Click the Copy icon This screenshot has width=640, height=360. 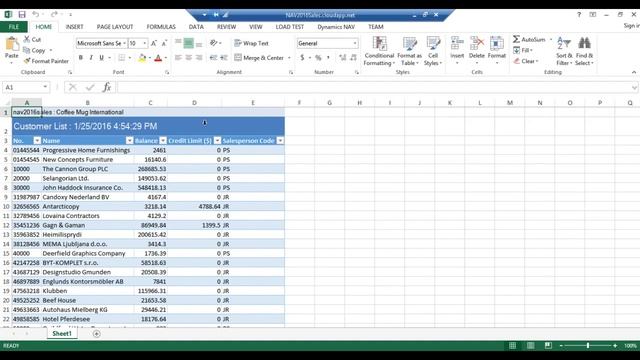pyautogui.click(x=27, y=50)
